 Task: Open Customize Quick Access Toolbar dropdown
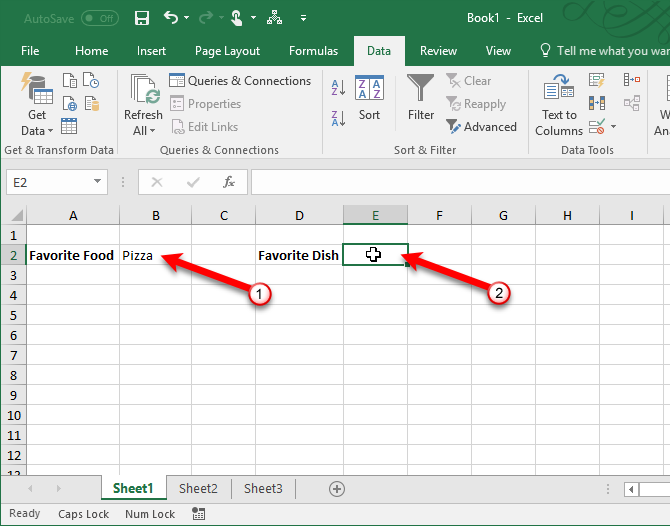(303, 18)
